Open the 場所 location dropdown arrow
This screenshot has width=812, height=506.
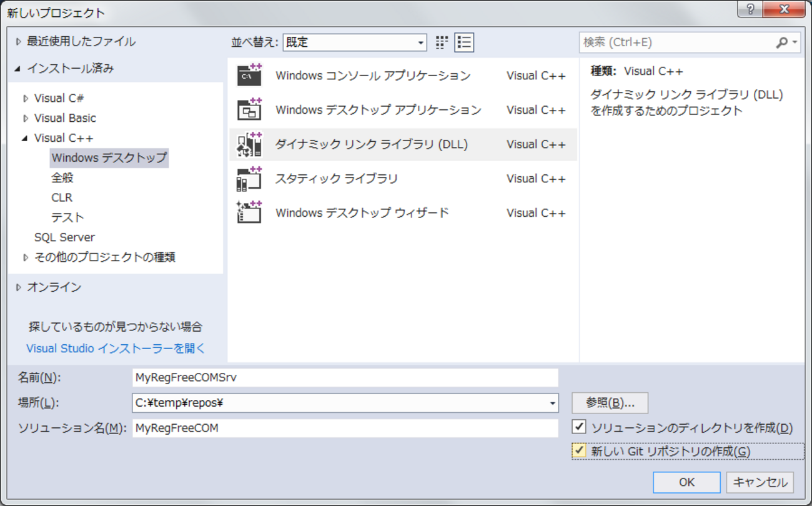pos(552,404)
